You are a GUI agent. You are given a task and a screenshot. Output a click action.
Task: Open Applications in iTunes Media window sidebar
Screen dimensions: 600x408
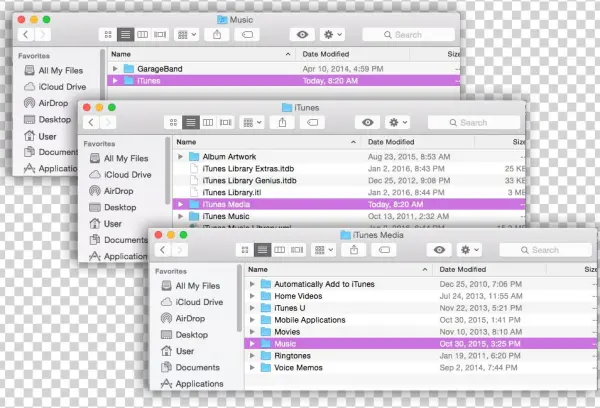[x=192, y=384]
